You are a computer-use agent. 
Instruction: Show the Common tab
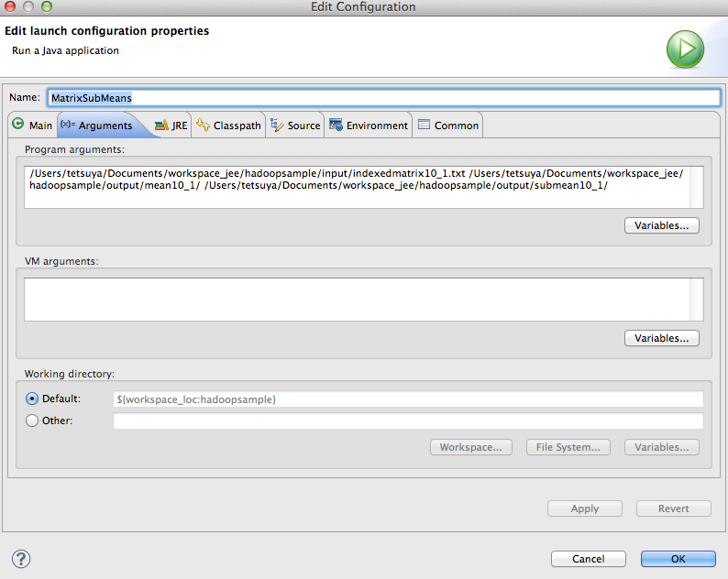[448, 126]
